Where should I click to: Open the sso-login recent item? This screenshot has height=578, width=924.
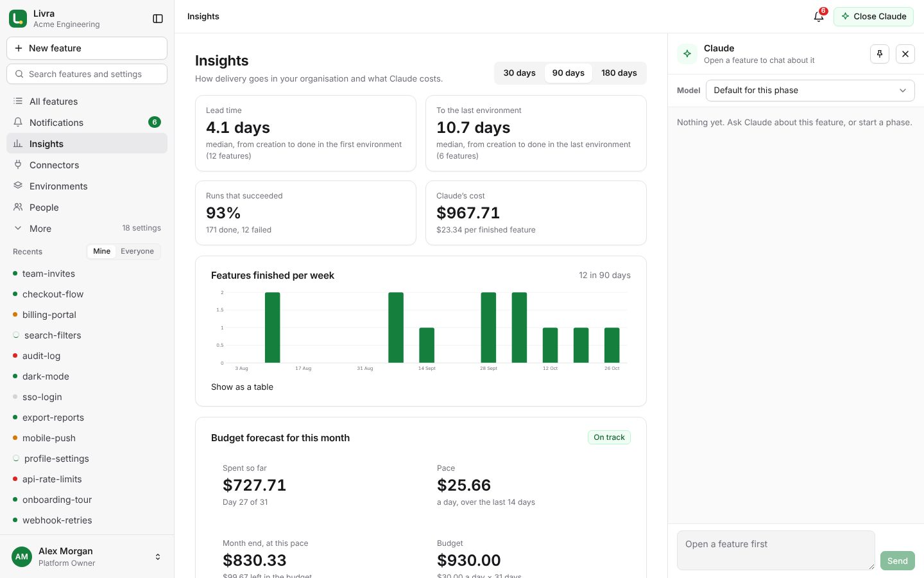tap(87, 397)
